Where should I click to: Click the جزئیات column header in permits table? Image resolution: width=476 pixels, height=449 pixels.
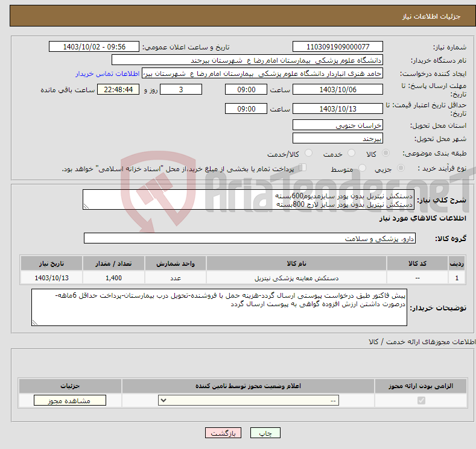70,386
